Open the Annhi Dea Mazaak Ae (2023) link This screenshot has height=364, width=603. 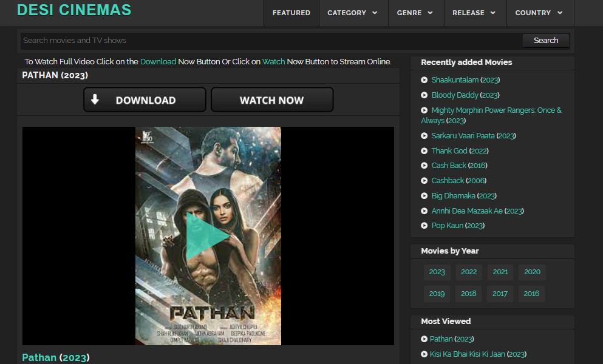click(x=478, y=211)
